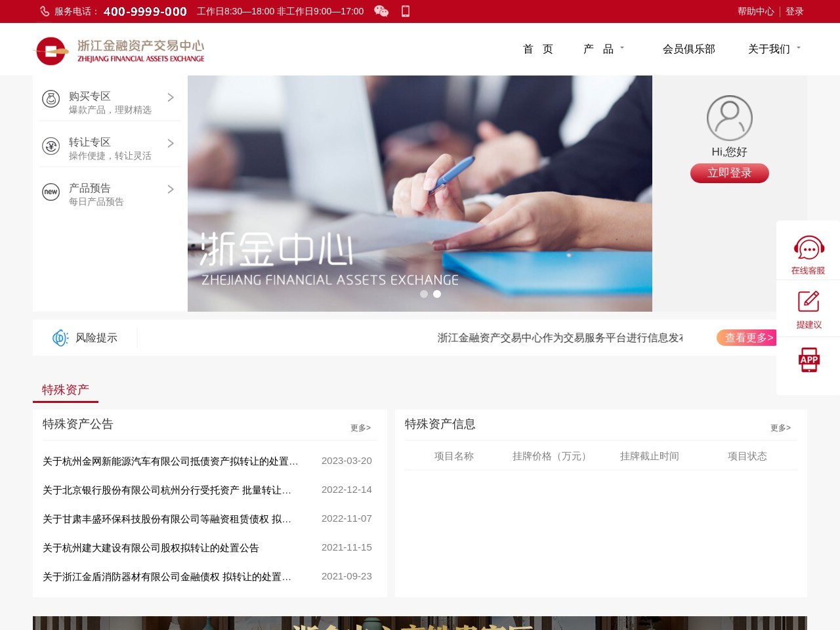Click the 立即登录 button
The image size is (840, 630).
729,173
